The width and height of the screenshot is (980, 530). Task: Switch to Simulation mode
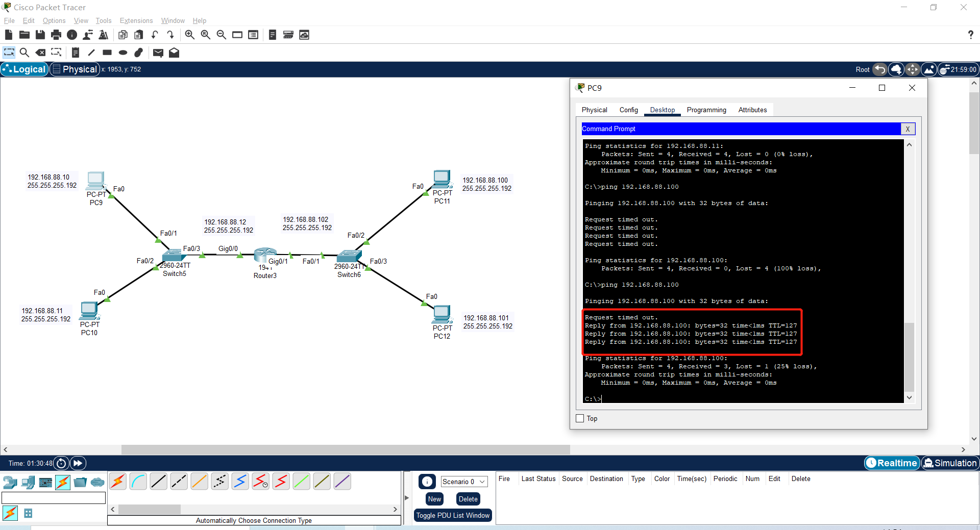pos(950,463)
